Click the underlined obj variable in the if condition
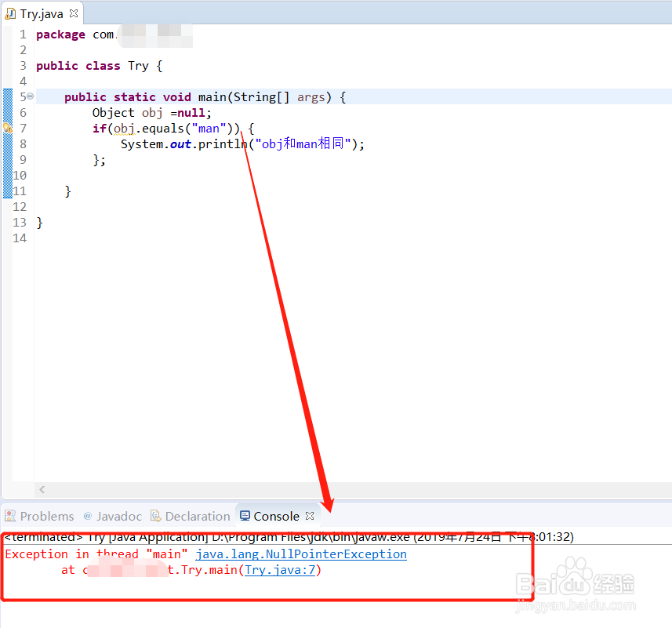Image resolution: width=672 pixels, height=628 pixels. [x=124, y=129]
